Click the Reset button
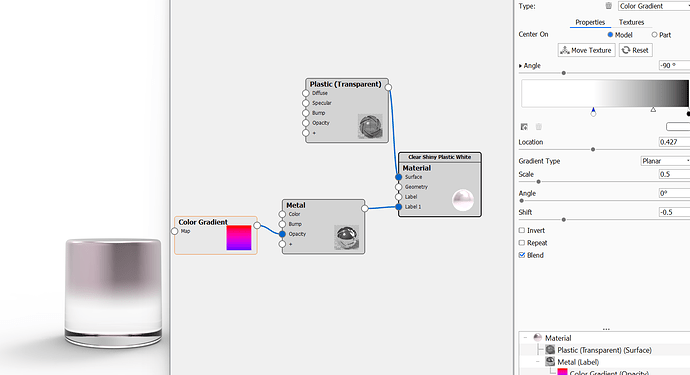The height and width of the screenshot is (375, 690). tap(635, 50)
